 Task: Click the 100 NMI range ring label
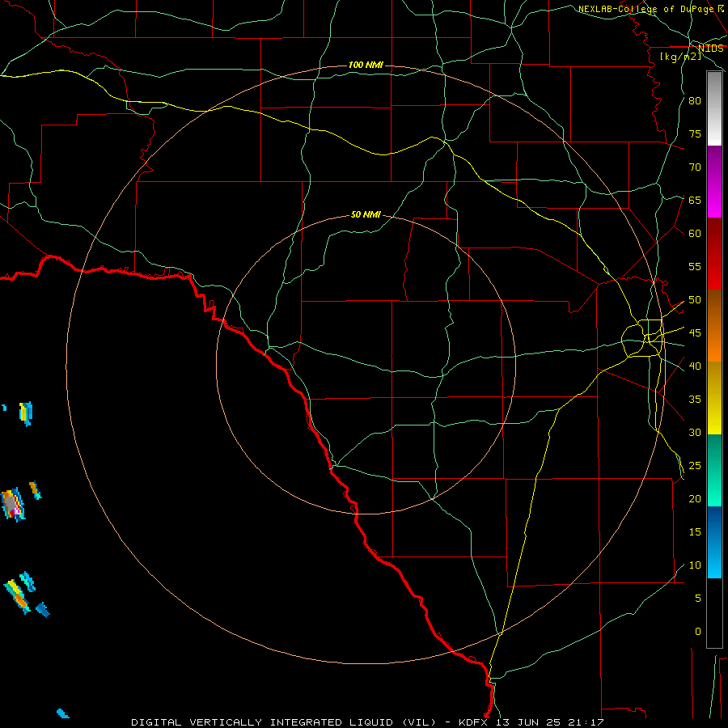(x=366, y=65)
